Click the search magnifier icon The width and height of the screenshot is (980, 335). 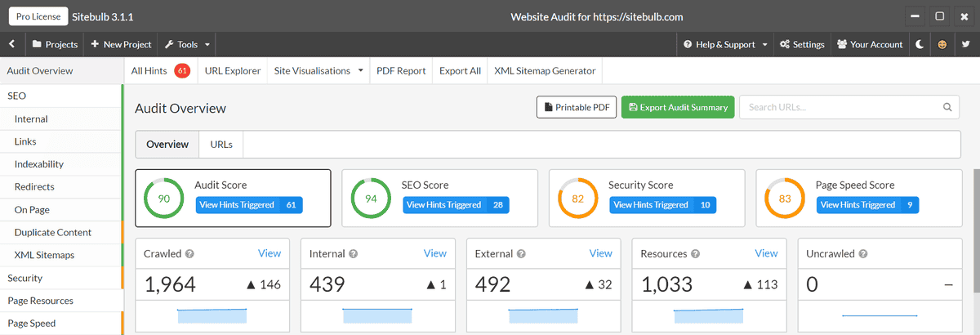948,107
